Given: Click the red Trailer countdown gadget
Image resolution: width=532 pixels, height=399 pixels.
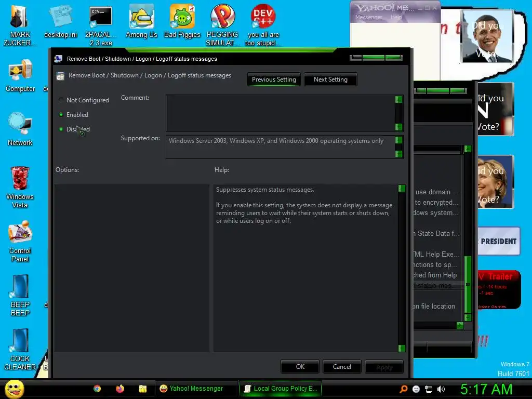Looking at the screenshot, I should [499, 290].
